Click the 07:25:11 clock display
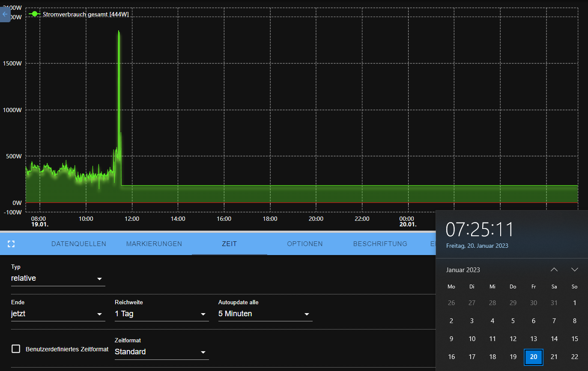Screen dimensions: 588x371 (480, 229)
